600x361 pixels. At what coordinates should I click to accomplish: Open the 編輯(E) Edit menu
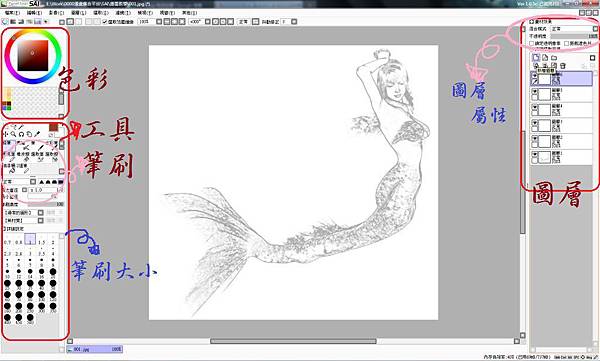click(34, 13)
